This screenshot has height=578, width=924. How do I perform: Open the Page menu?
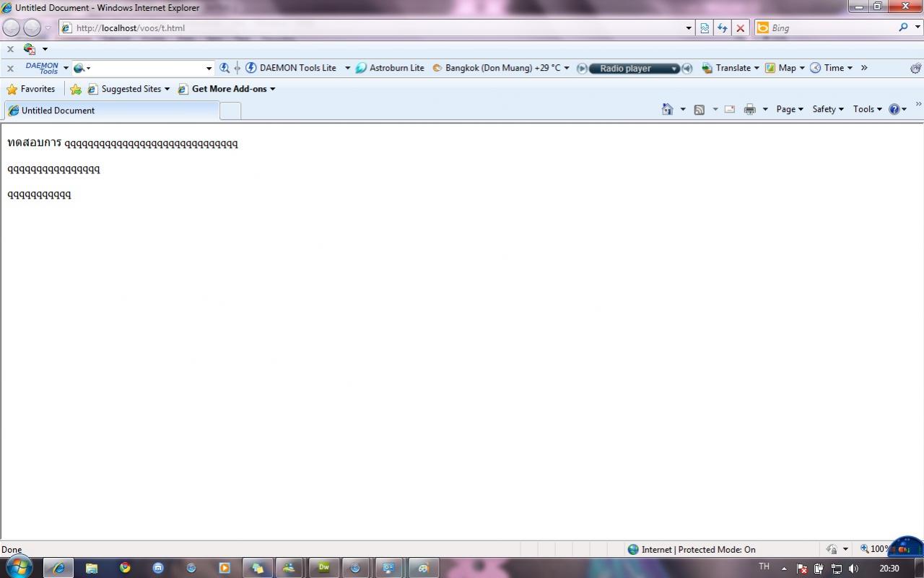point(790,109)
